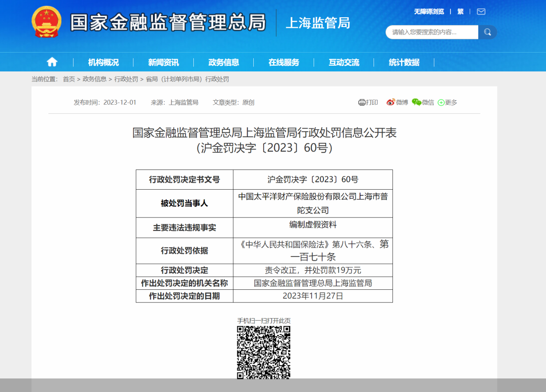Click the envelope mail icon at top right
Viewport: 546px width, 392px height.
(481, 11)
